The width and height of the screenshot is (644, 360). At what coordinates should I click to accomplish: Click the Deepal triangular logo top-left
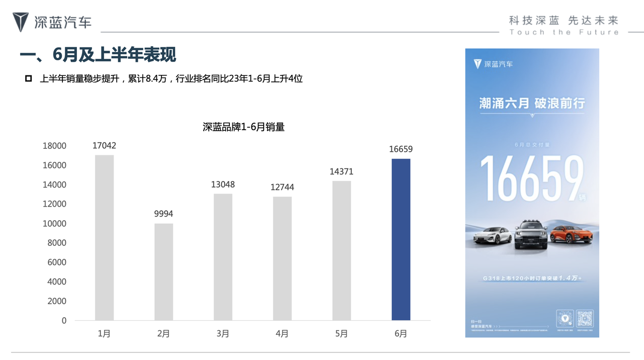21,22
